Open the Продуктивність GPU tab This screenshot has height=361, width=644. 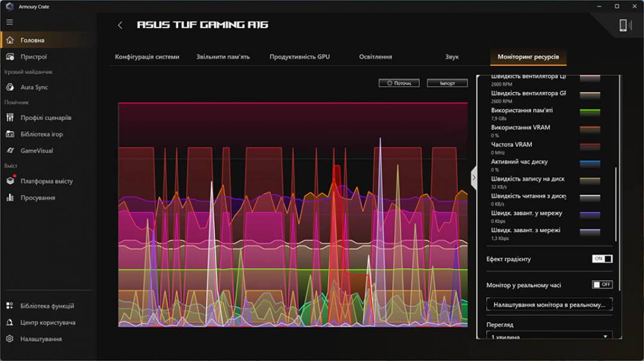point(300,57)
